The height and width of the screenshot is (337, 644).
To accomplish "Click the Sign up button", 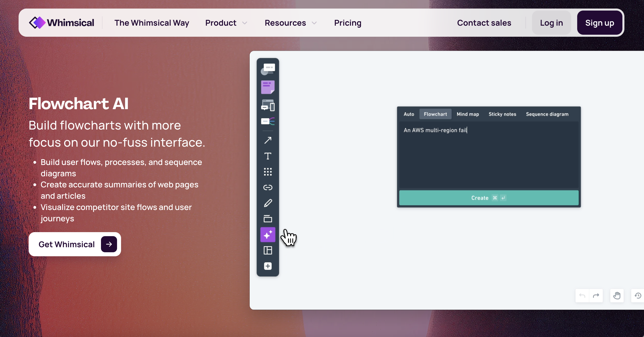I will pos(600,23).
